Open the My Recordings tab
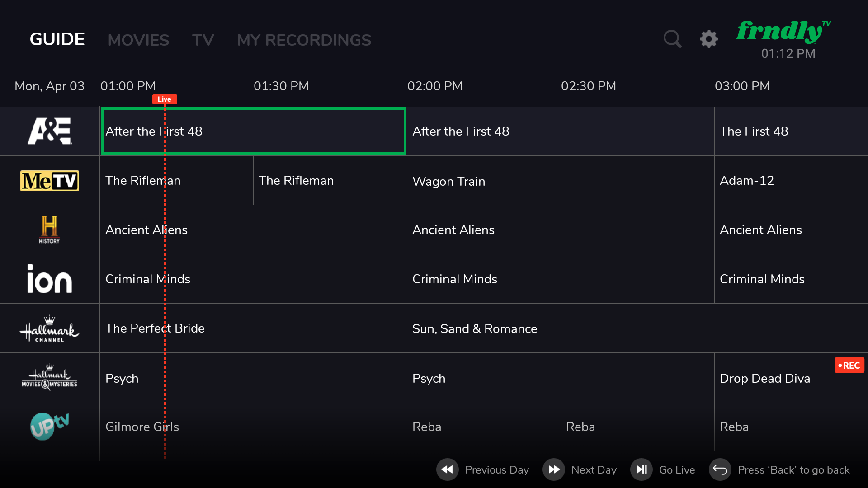The width and height of the screenshot is (868, 488). coord(304,40)
